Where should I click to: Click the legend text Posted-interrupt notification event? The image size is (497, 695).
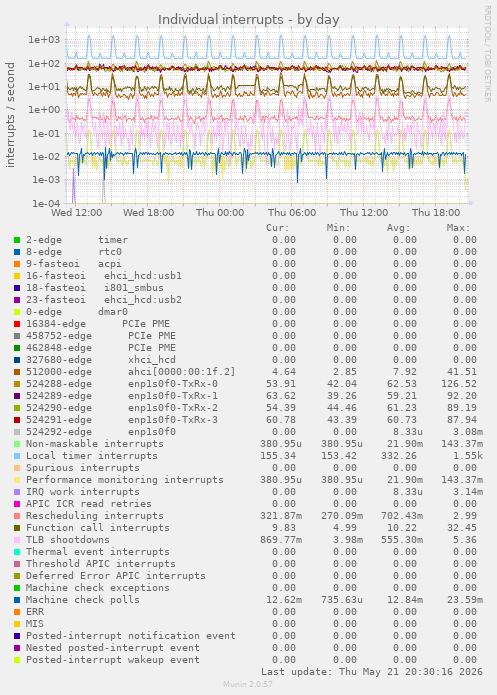tap(131, 636)
